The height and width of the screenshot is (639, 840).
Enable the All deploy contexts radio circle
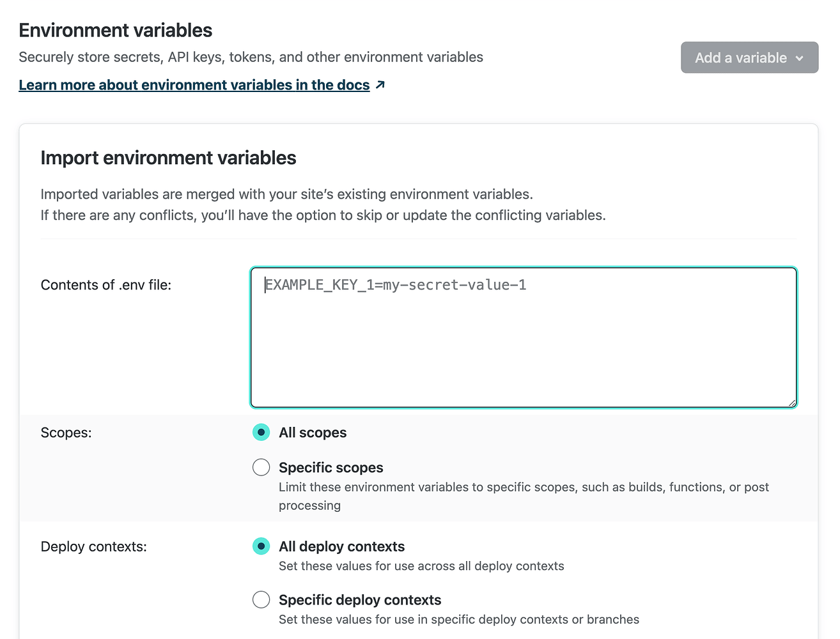261,546
